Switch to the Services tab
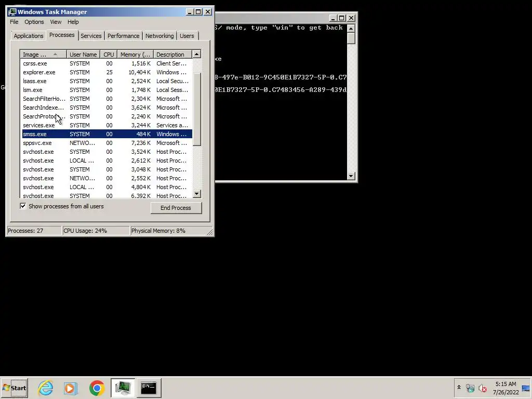 (x=91, y=36)
